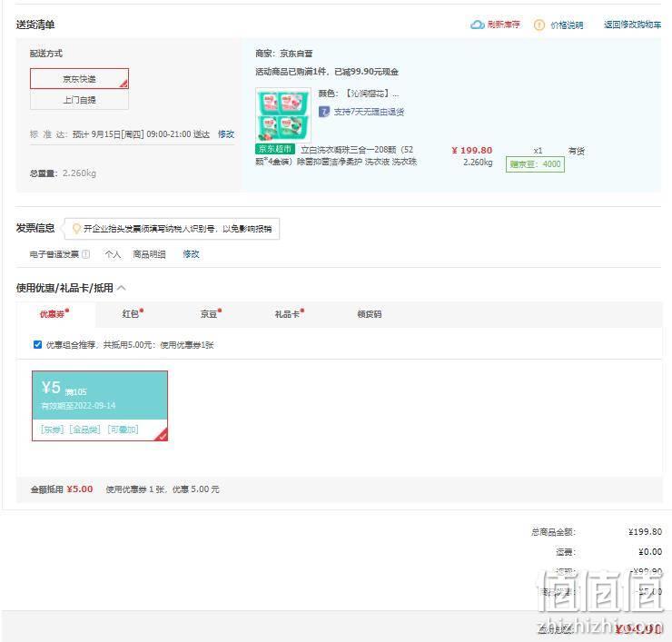This screenshot has width=672, height=642.
Task: Click the 运费 ¥0.00 value
Action: (650, 551)
